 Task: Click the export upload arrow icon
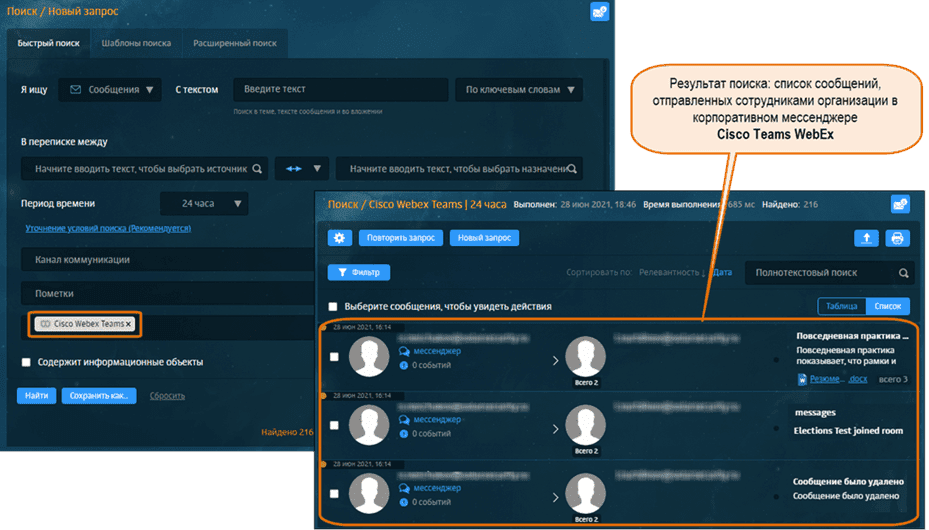(x=866, y=238)
